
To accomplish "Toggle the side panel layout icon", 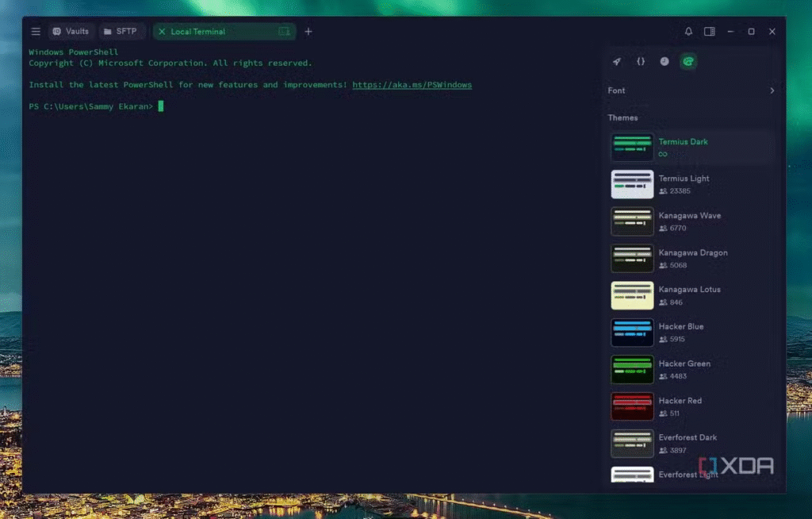I will (x=710, y=32).
